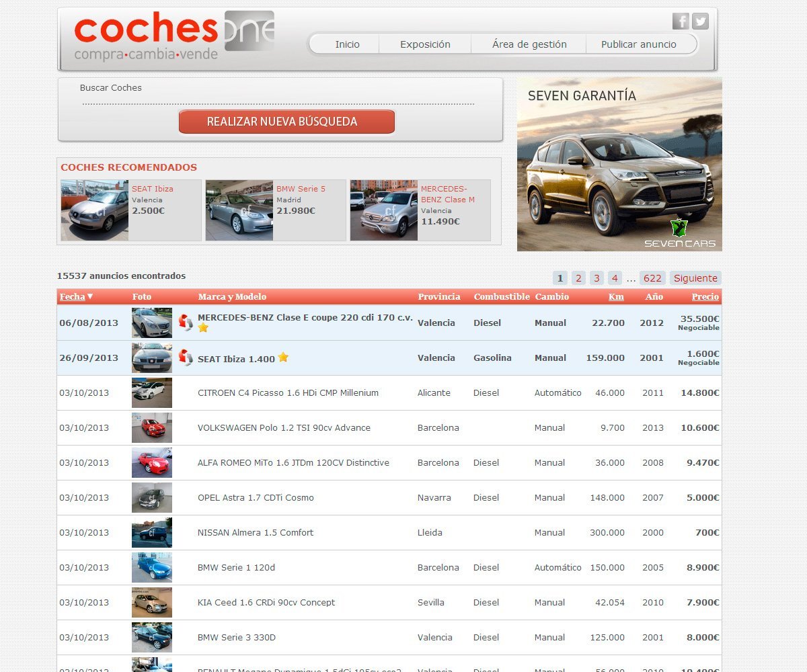Go to results page 3
This screenshot has height=672, width=807.
coord(597,278)
